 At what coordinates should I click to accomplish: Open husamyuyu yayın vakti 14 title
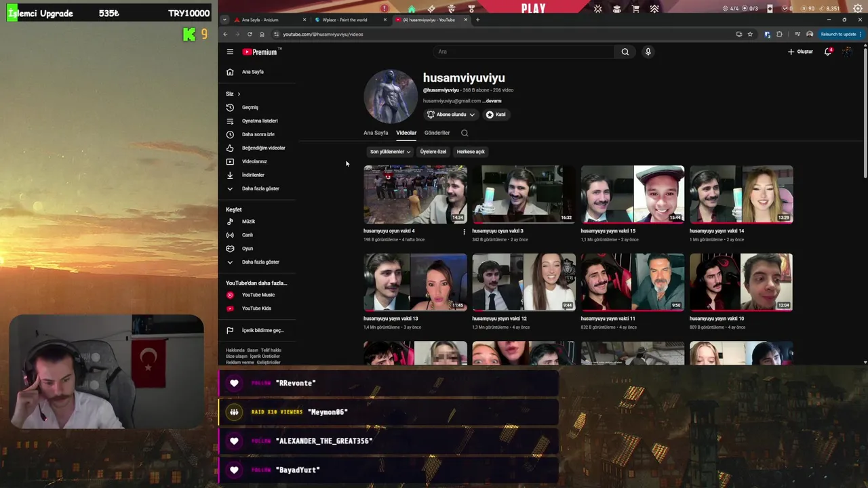click(717, 231)
